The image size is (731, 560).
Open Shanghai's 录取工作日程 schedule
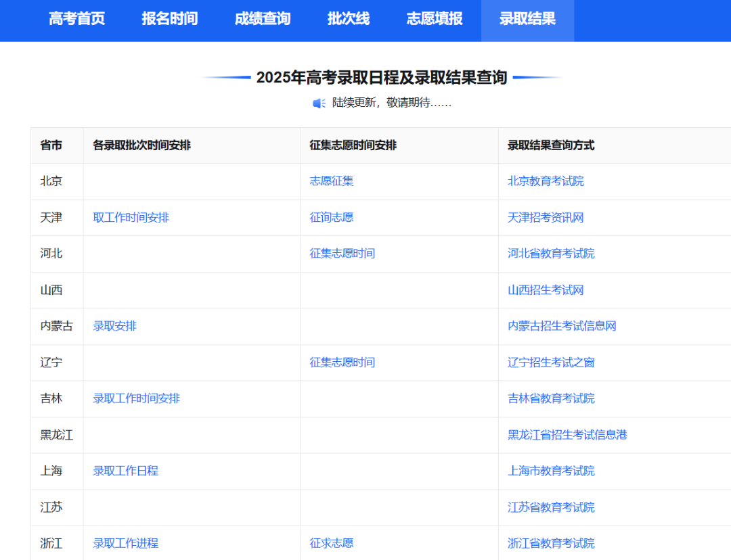click(125, 471)
